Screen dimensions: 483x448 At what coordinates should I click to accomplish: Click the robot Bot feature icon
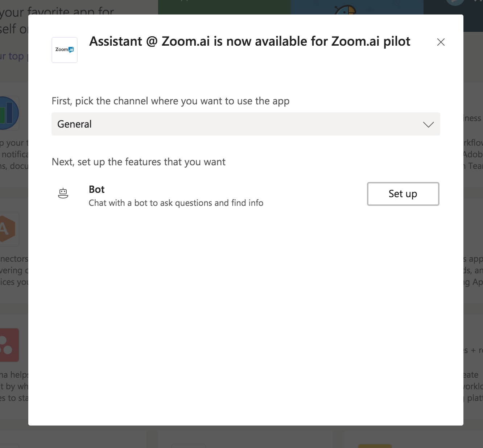tap(63, 194)
